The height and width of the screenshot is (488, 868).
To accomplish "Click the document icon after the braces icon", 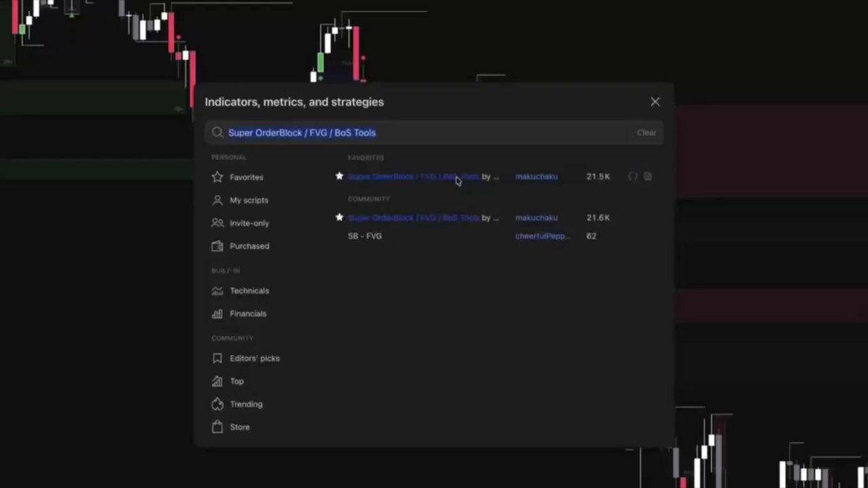I will (648, 176).
